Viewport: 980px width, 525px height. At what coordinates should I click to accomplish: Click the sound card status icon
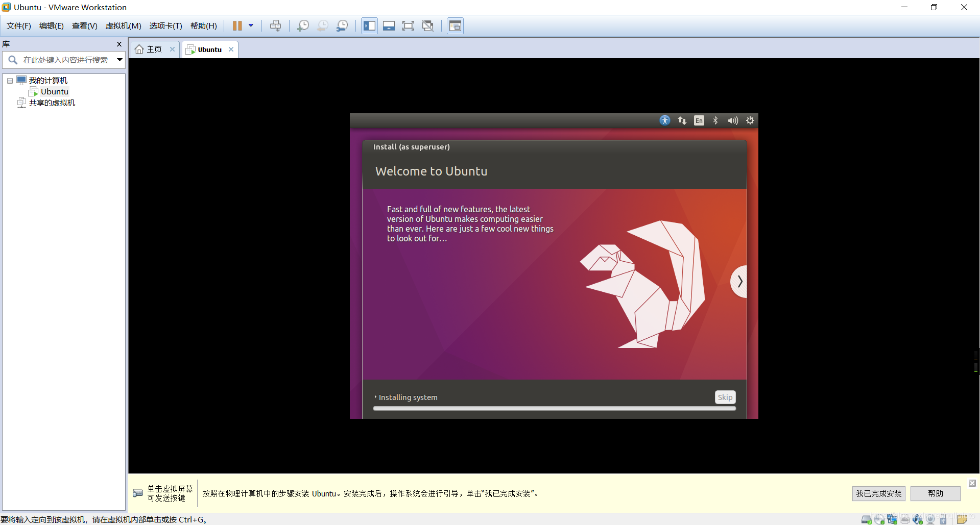918,519
